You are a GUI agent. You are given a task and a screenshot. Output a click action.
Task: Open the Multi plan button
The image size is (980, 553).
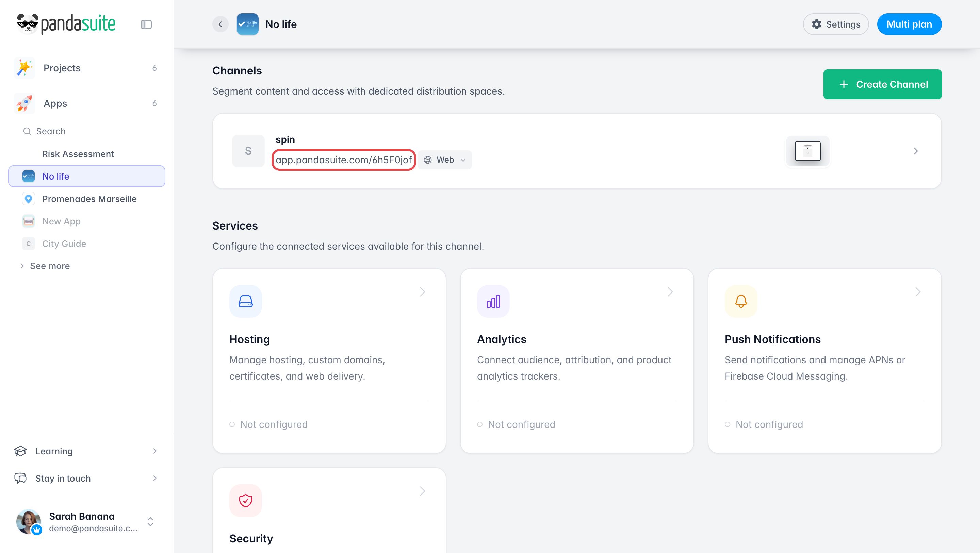909,24
